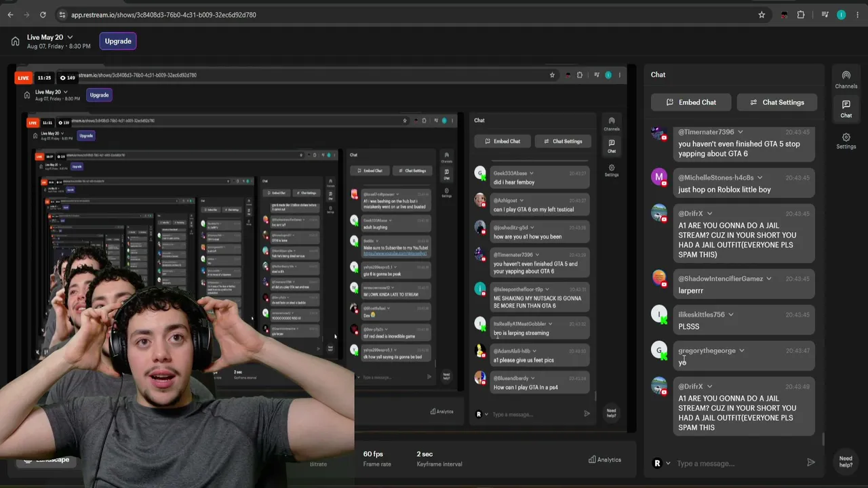
Task: Click the Bitrate label under the preview
Action: click(318, 464)
